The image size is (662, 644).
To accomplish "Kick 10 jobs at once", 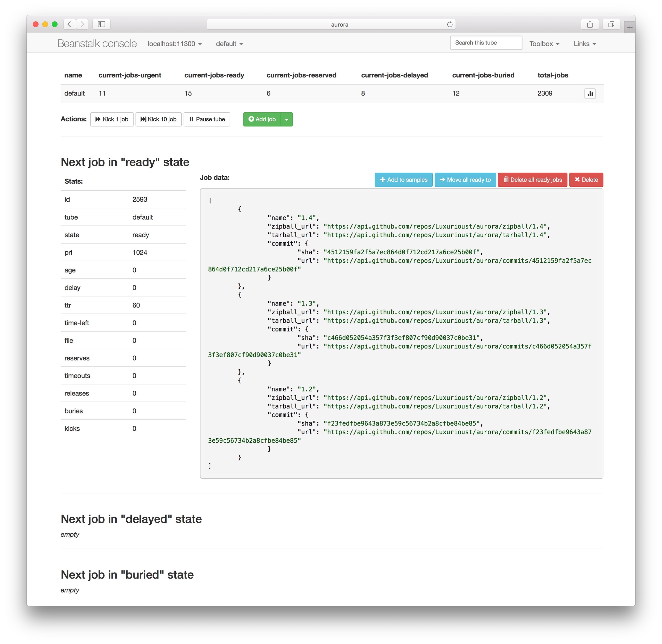I will [158, 119].
